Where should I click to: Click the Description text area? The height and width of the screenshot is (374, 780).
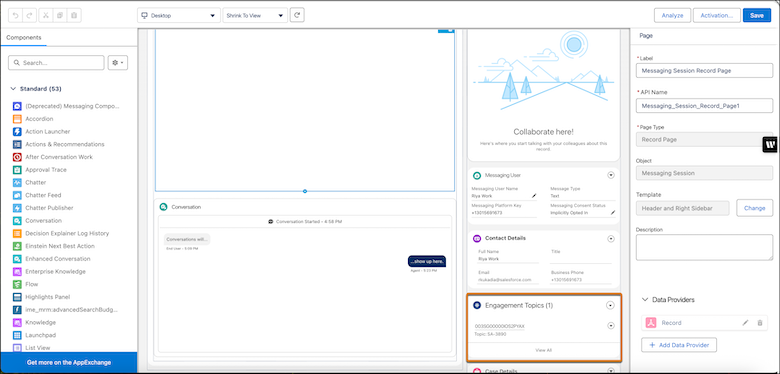point(704,248)
